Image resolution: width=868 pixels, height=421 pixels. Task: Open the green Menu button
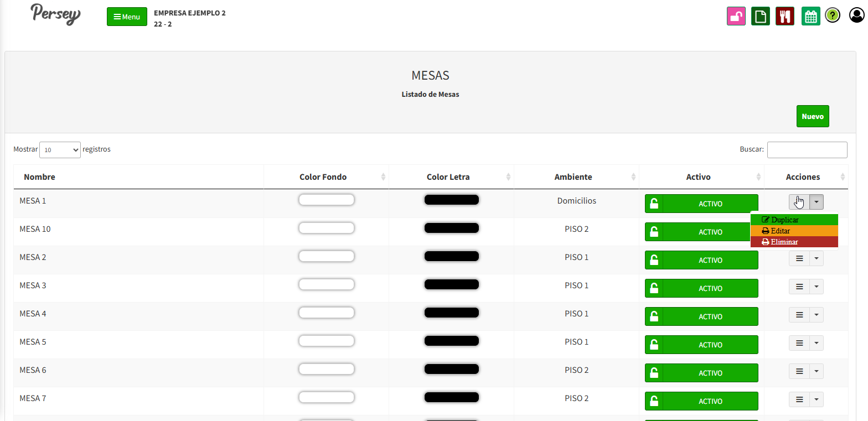[127, 17]
